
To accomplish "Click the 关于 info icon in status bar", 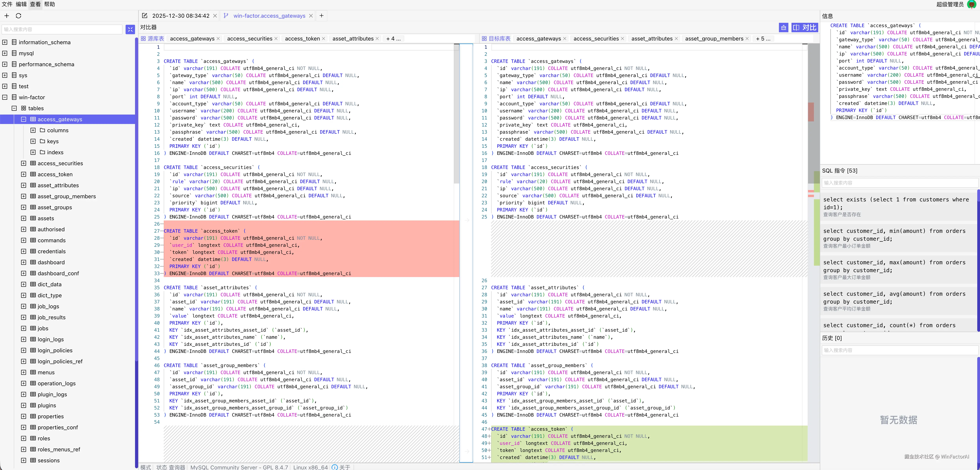I will (x=334, y=467).
